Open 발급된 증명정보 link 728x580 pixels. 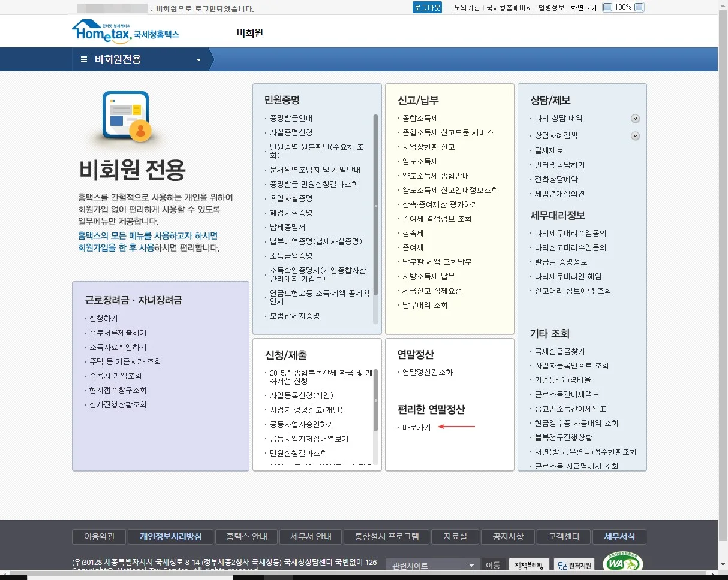coord(561,262)
